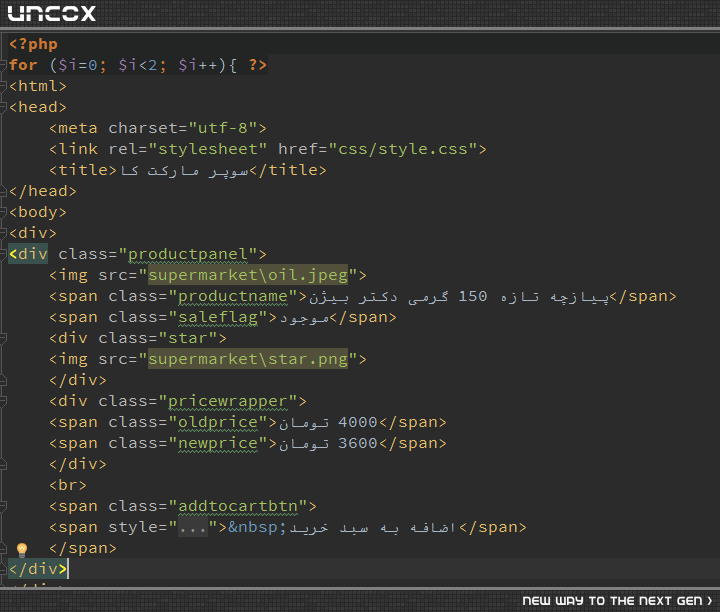Collapse the <body> tag fold marker
The height and width of the screenshot is (612, 720).
[3, 213]
